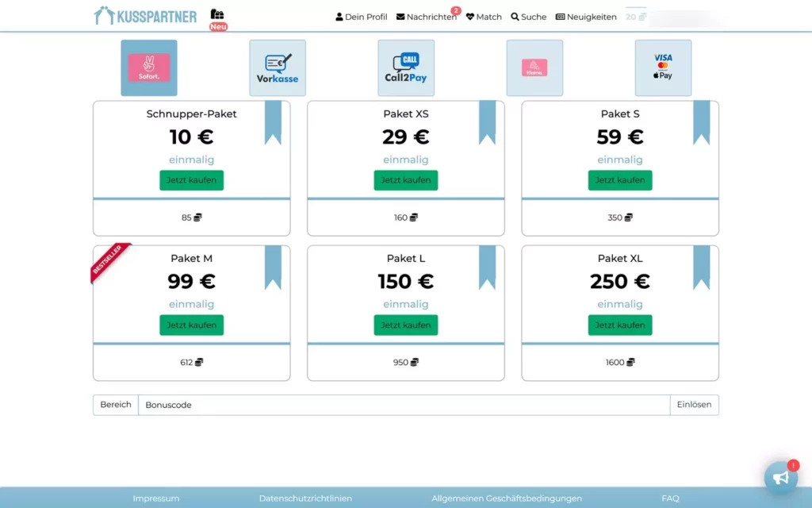Screen dimensions: 812x508
Task: Open Nachrichten with the red notification badge
Action: click(x=426, y=16)
